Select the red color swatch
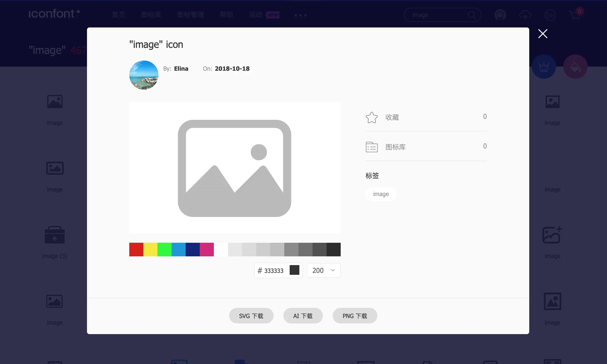Screen dimensions: 607x364 tap(136, 250)
